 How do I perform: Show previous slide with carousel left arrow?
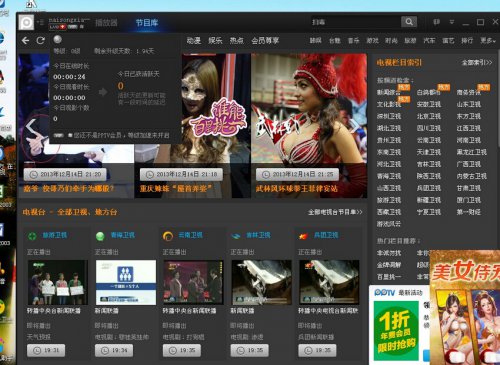point(31,127)
